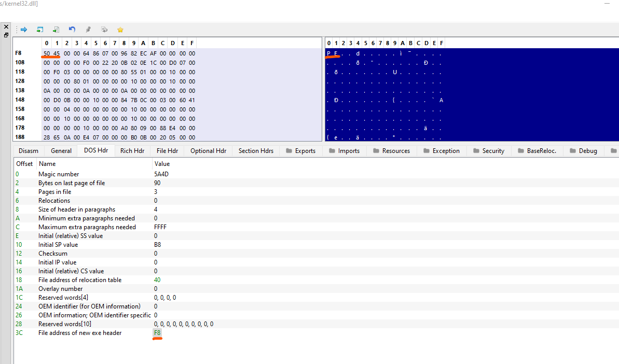619x364 pixels.
Task: Click the Value column header
Action: tap(162, 164)
